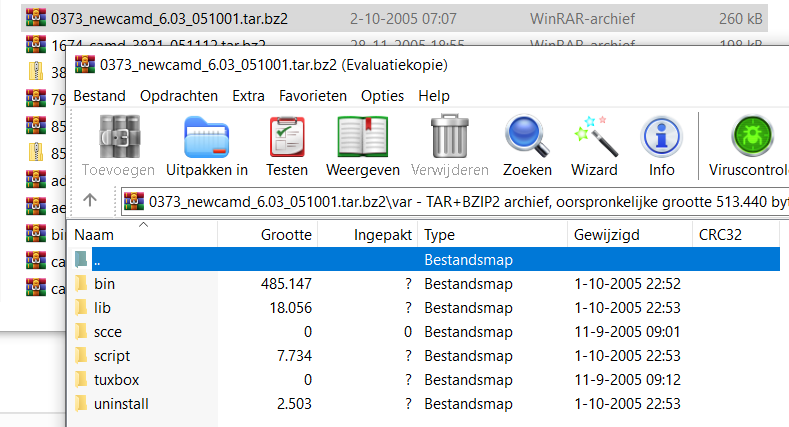This screenshot has width=789, height=427.
Task: Select the 'tuxbox' folder name
Action: pos(116,380)
